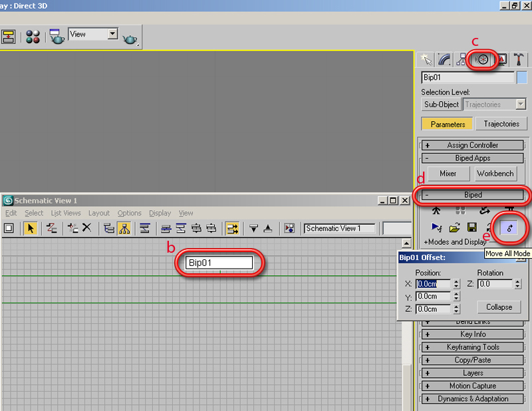Click Free Selected icon in Schematic View
This screenshot has width=532, height=411.
pyautogui.click(x=211, y=228)
